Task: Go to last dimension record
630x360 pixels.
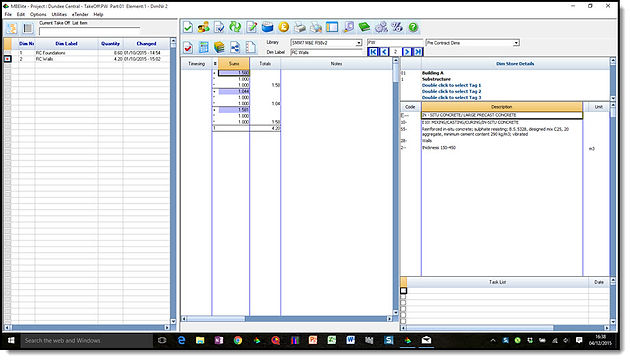Action: [418, 52]
